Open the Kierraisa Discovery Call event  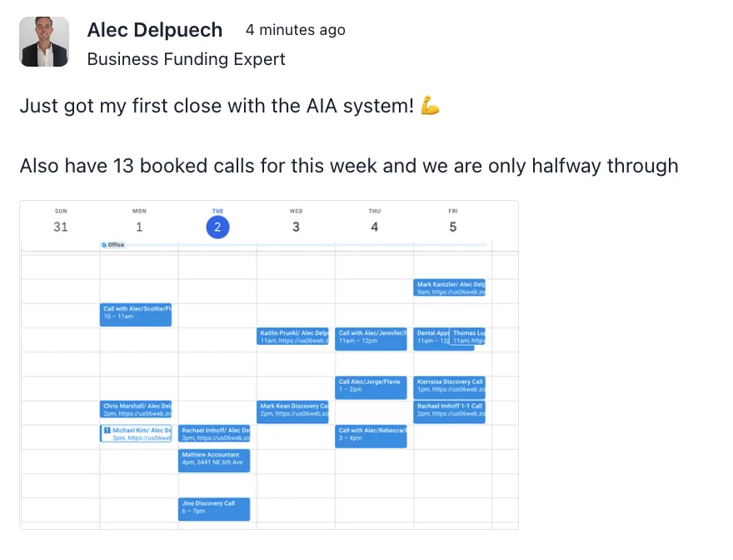(x=450, y=386)
